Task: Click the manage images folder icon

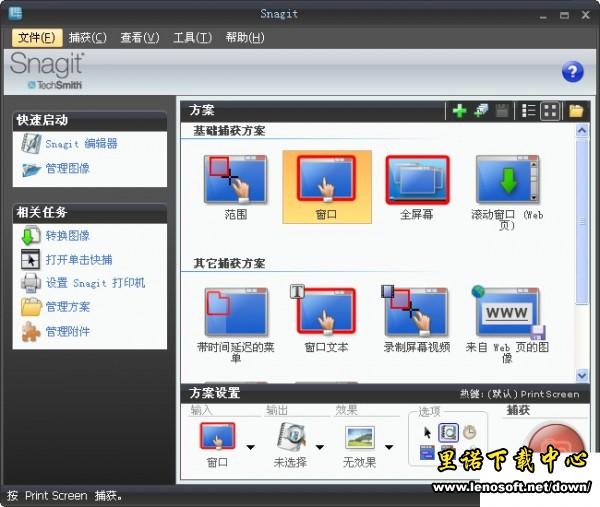Action: click(31, 169)
